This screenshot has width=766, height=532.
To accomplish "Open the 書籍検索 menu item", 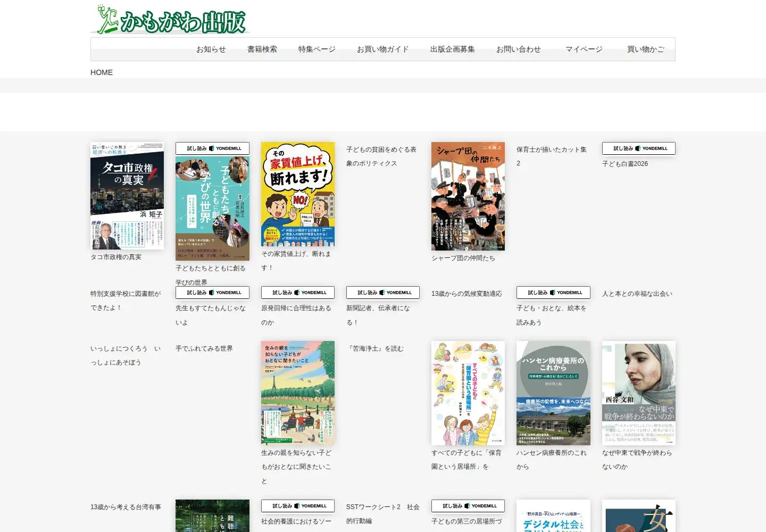I will [x=262, y=49].
